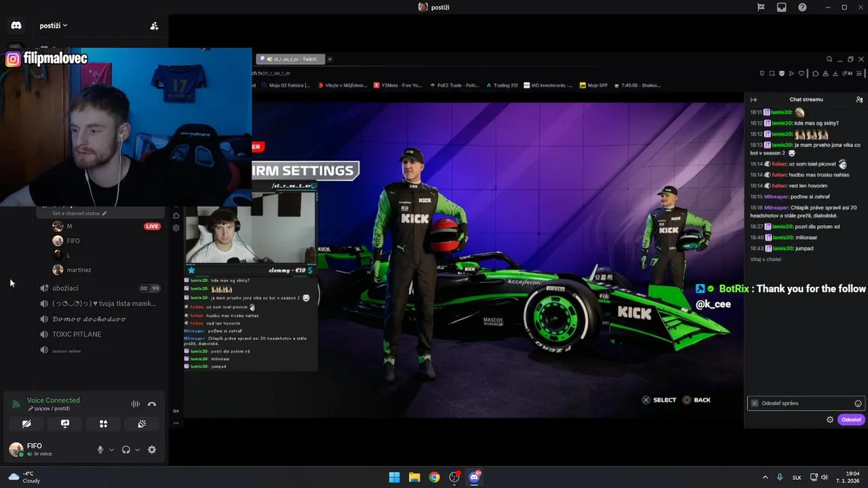Open Y2Meta bookmark

397,85
